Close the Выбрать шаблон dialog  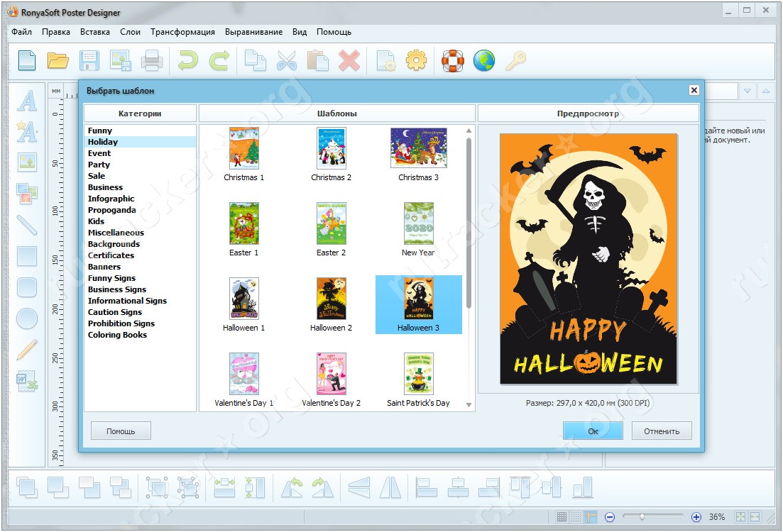[x=694, y=90]
